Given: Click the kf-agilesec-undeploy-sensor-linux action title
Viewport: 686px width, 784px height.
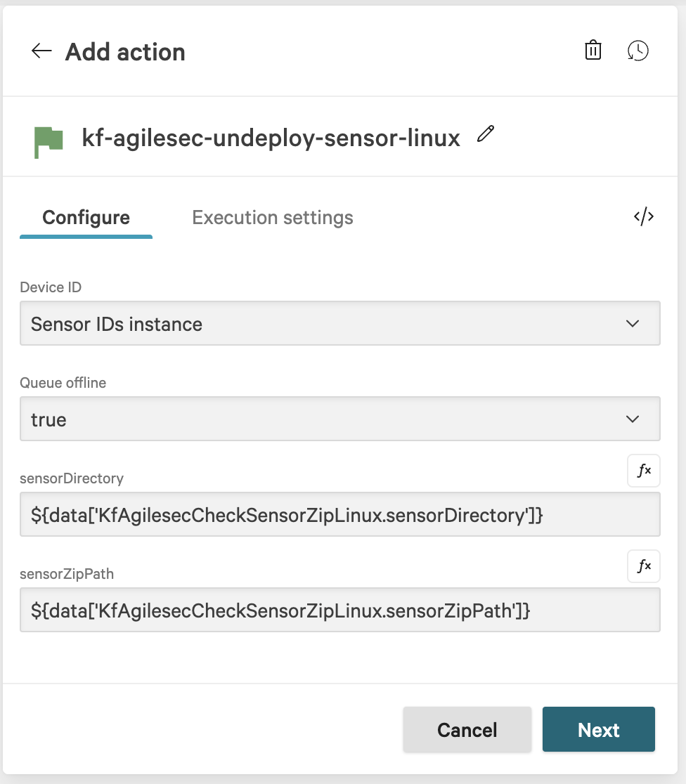Looking at the screenshot, I should coord(271,137).
